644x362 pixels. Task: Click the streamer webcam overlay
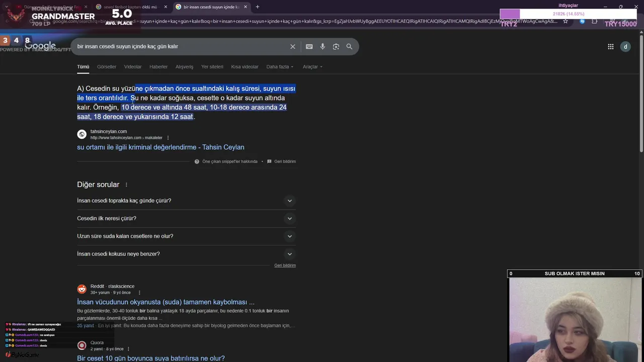[575, 320]
